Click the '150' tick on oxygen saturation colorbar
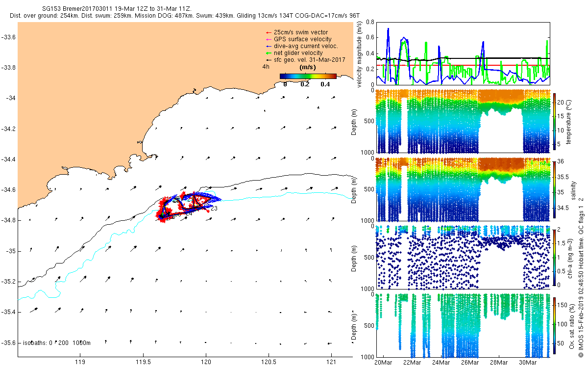Screen dimensions: 588x368 click(x=563, y=305)
